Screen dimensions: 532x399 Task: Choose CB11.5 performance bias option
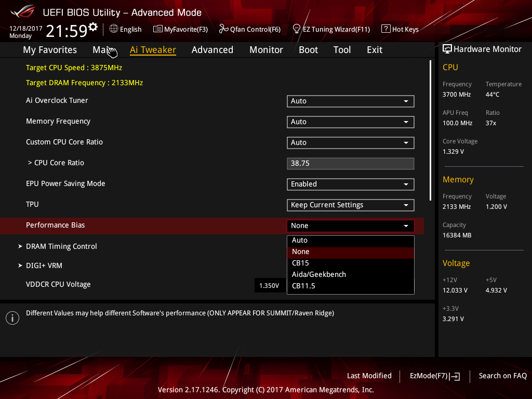click(x=351, y=286)
